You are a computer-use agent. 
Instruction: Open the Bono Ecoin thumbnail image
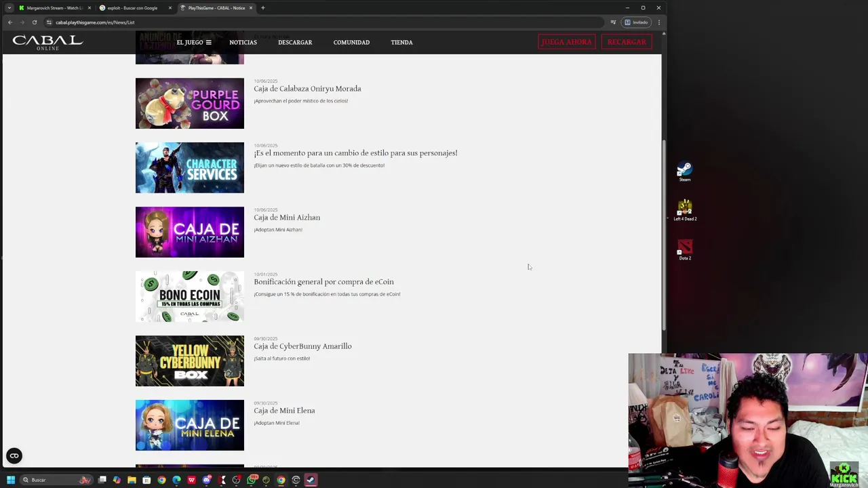[x=189, y=296]
